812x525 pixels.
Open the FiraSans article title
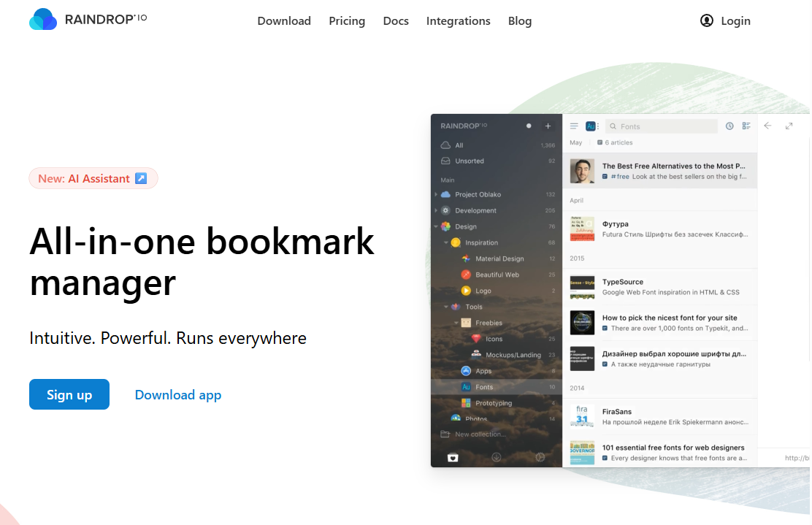(617, 412)
